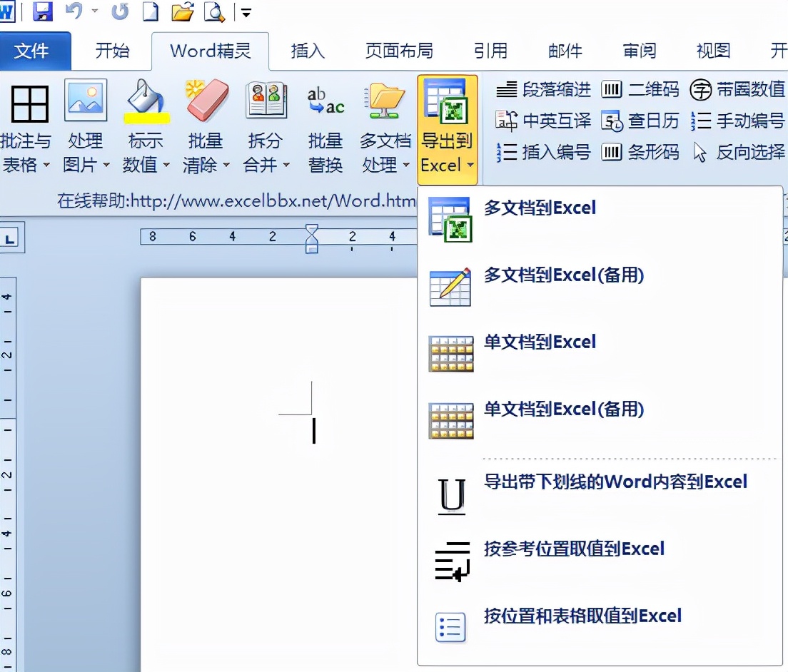The image size is (788, 672).
Task: Click the 条形码 button
Action: pos(640,152)
